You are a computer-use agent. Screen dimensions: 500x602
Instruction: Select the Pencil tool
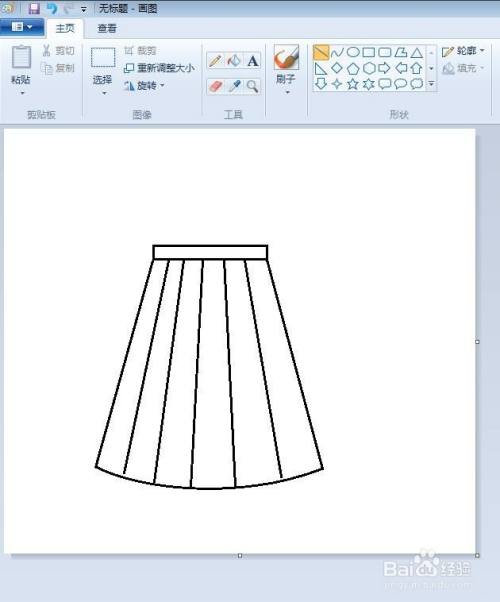[215, 61]
